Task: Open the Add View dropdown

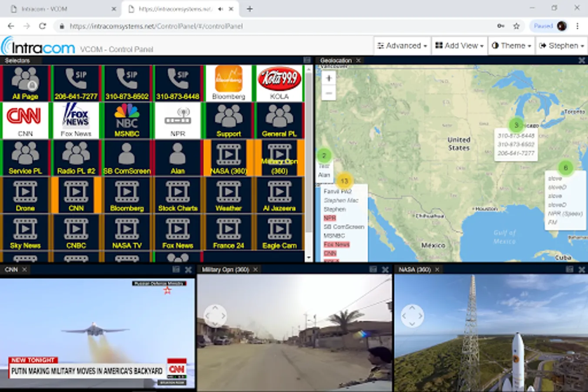Action: pos(460,45)
